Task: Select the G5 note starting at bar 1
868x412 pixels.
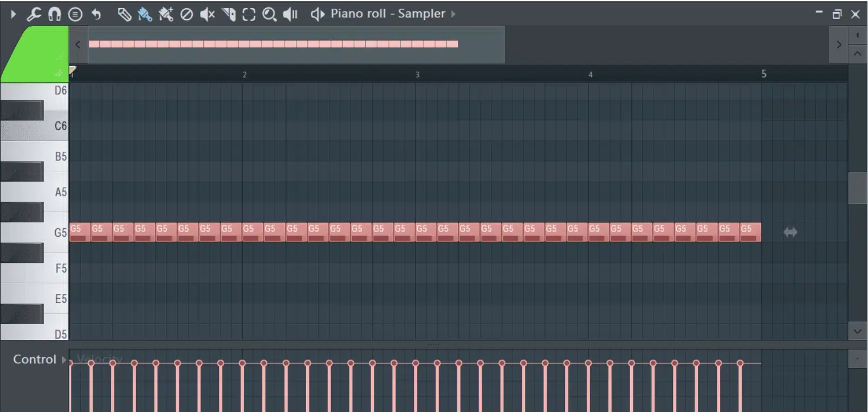Action: (80, 233)
